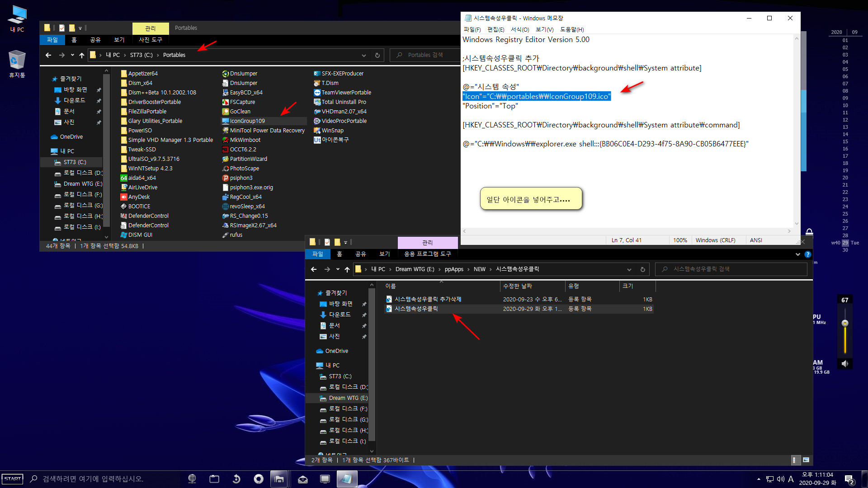Image resolution: width=868 pixels, height=488 pixels.
Task: Open address history dropdown in Portables window
Action: (x=364, y=55)
